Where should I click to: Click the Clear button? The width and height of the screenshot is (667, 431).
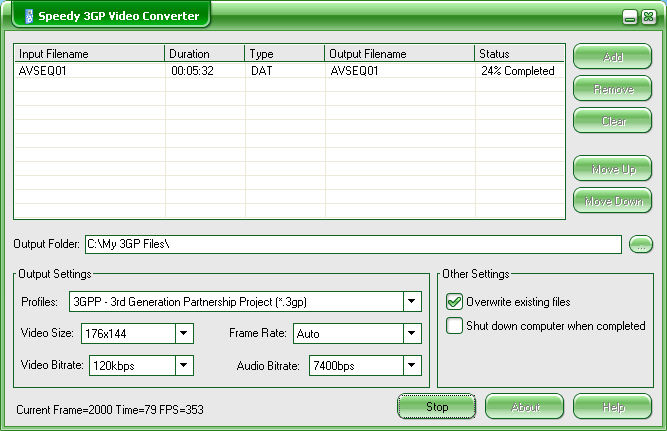(613, 121)
